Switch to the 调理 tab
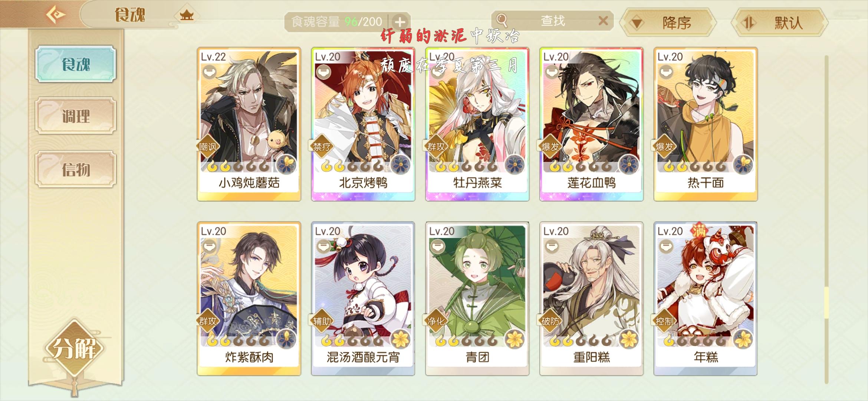This screenshot has width=868, height=401. click(76, 116)
